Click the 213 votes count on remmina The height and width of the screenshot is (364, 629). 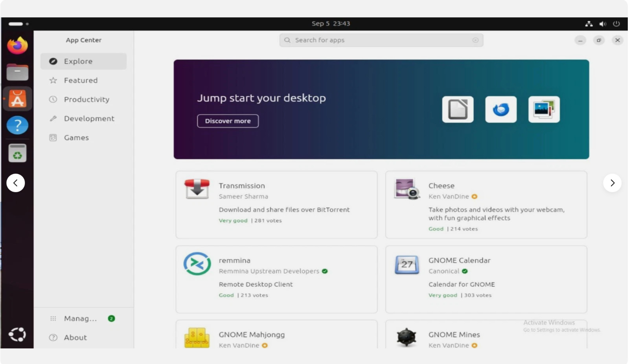254,295
